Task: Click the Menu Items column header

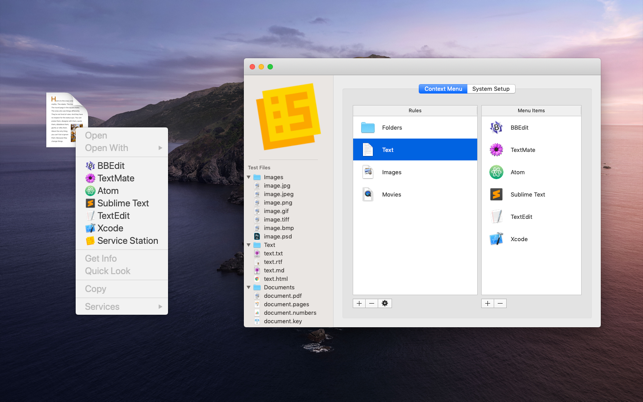Action: coord(531,110)
